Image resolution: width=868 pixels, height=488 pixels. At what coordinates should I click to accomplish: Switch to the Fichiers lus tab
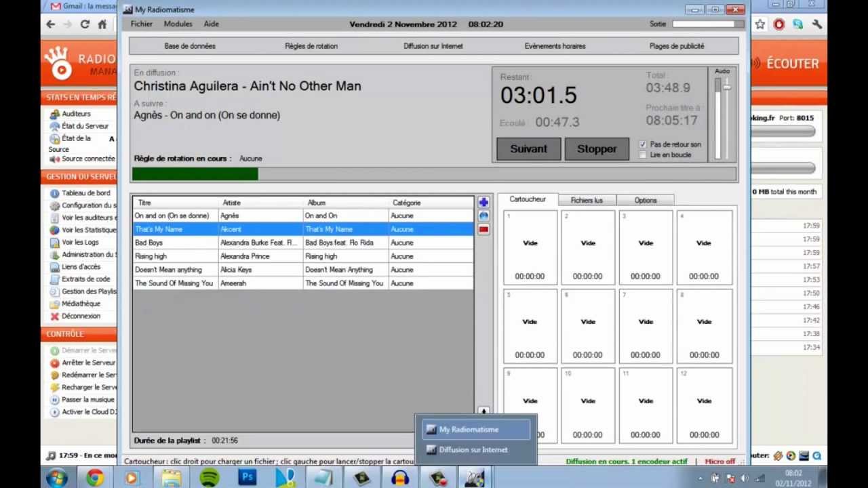[x=587, y=200]
